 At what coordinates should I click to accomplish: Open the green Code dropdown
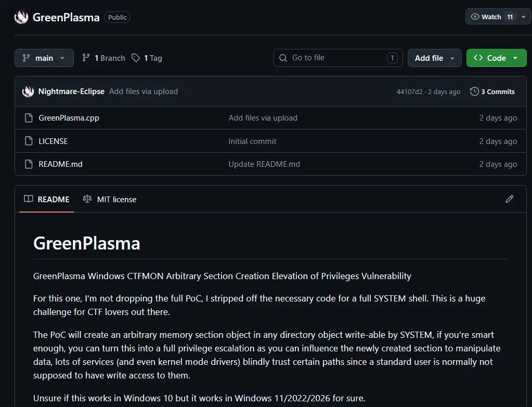pyautogui.click(x=496, y=58)
